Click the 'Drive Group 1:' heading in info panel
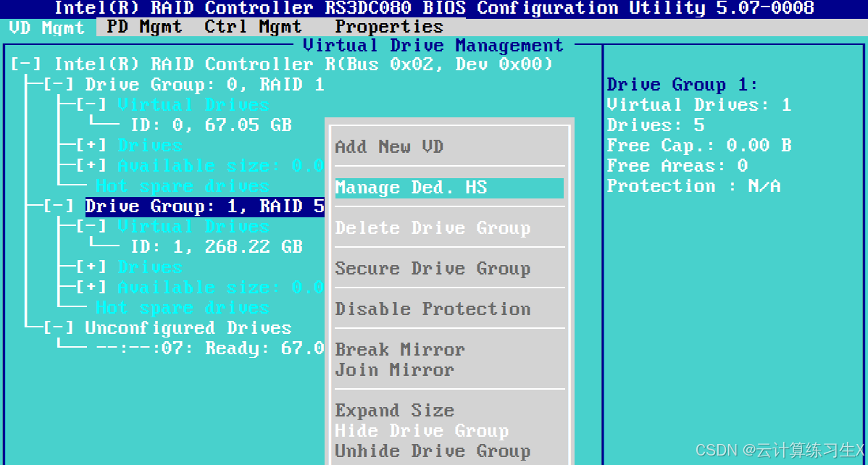The image size is (868, 465). pyautogui.click(x=683, y=85)
